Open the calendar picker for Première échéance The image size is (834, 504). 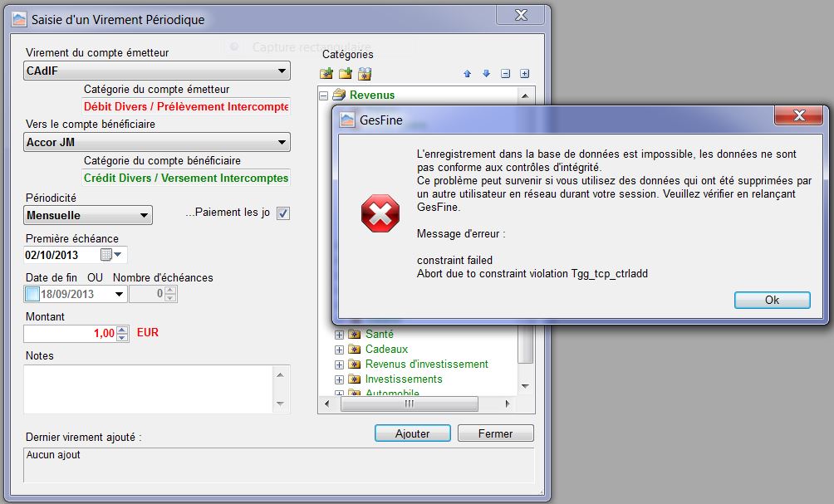click(110, 254)
